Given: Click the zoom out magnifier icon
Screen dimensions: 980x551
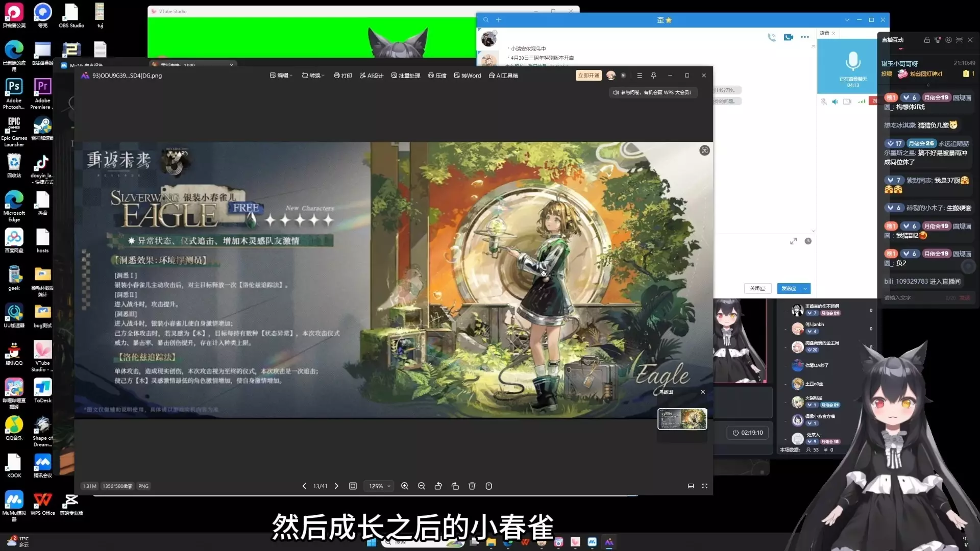Looking at the screenshot, I should tap(422, 486).
